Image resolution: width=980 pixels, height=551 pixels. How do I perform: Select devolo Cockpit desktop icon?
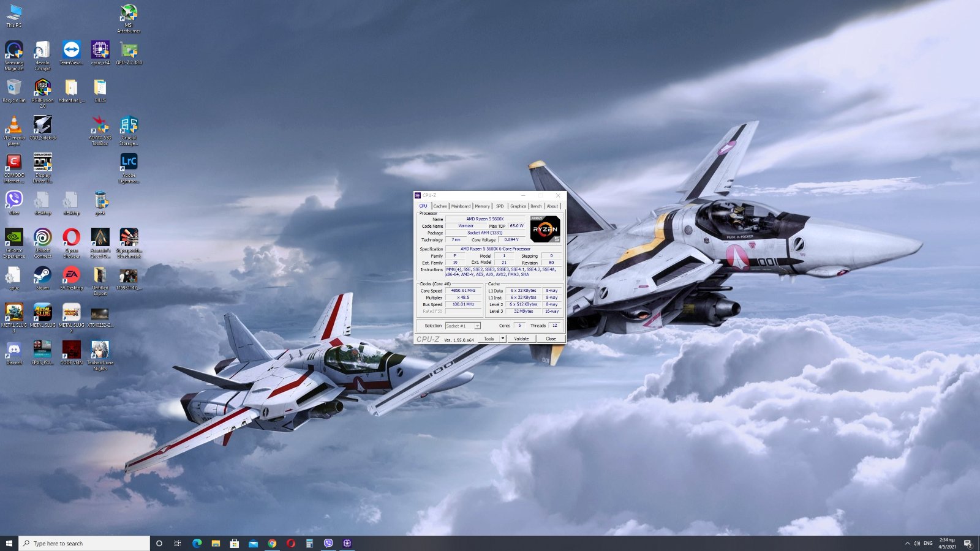(42, 56)
